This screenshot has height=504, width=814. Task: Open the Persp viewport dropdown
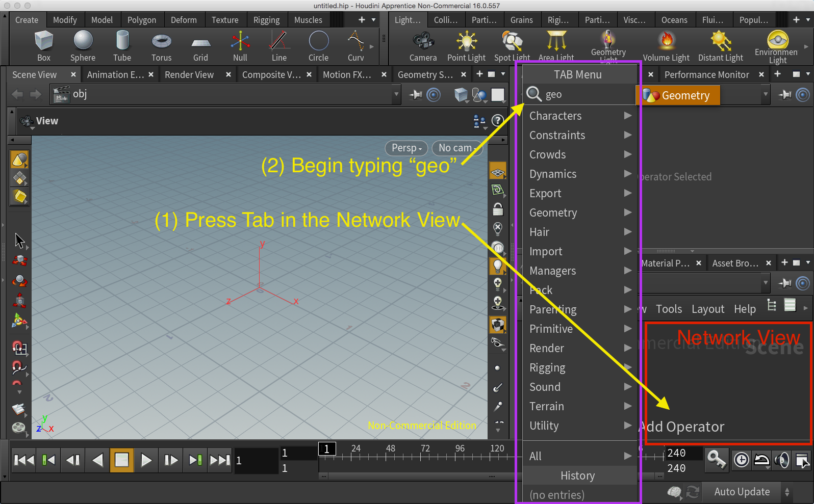pos(406,148)
